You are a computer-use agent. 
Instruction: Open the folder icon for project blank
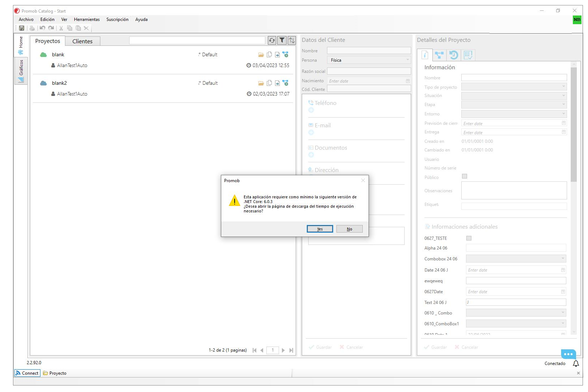[261, 55]
